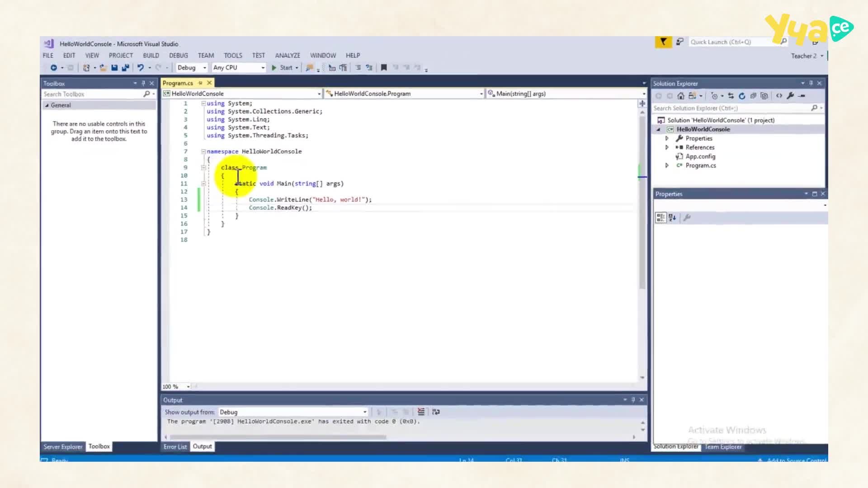This screenshot has width=868, height=488.
Task: Toggle auto-hide pin on Output panel
Action: click(633, 400)
